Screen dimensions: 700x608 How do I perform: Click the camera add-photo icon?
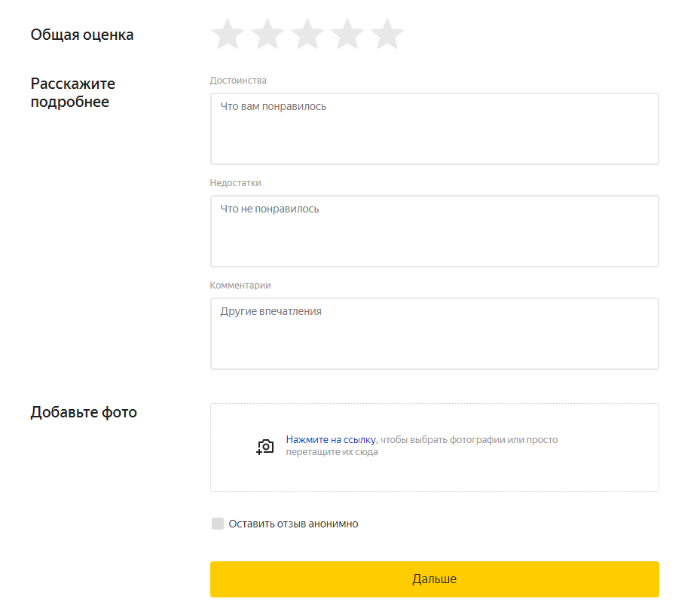point(264,447)
